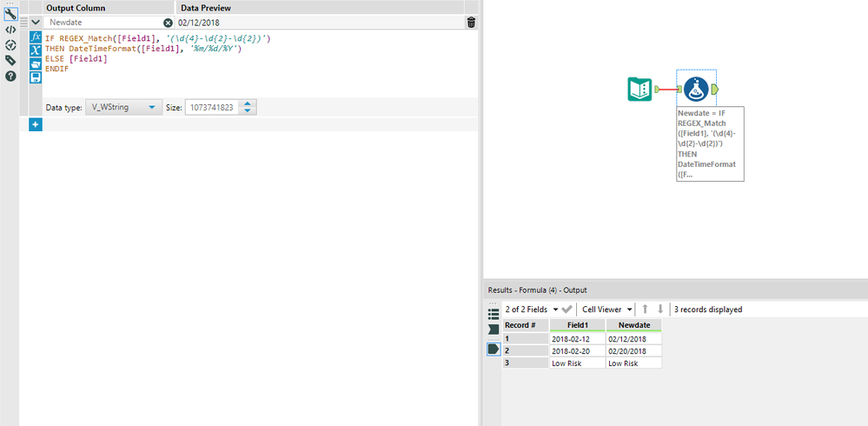Viewport: 868px width, 426px height.
Task: Click the 3 records displayed status text
Action: 708,310
